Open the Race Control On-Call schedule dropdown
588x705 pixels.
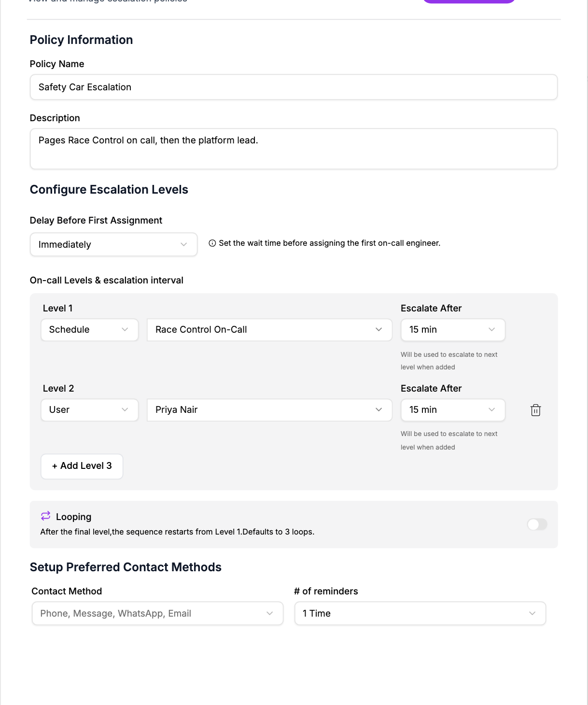[x=269, y=330]
